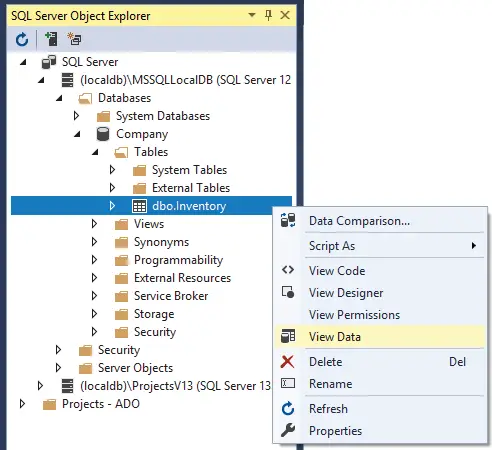Click the View Data table icon
Viewport: 492px width, 450px height.
pyautogui.click(x=288, y=336)
